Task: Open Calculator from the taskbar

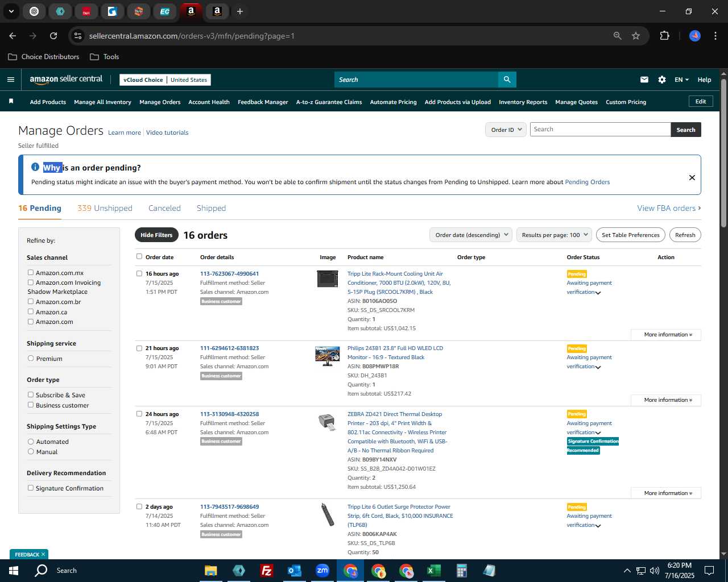Action: (461, 571)
